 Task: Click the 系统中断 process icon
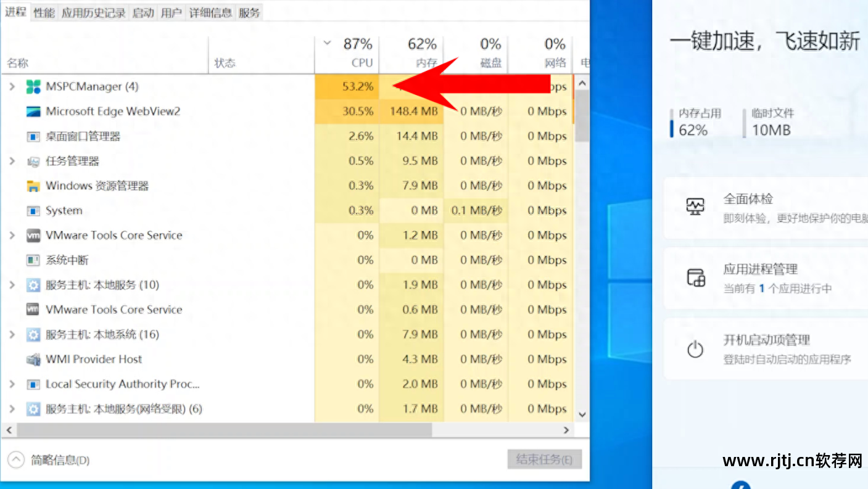[33, 260]
